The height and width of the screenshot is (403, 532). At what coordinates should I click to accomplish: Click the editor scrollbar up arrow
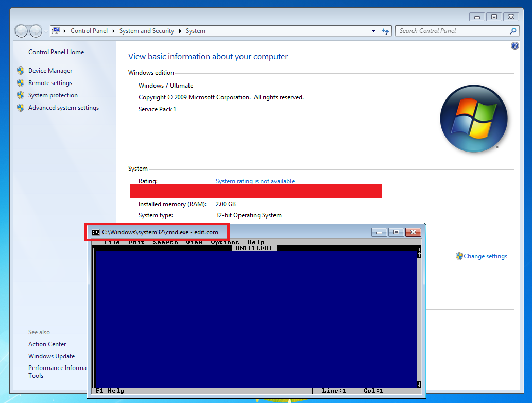tap(419, 254)
